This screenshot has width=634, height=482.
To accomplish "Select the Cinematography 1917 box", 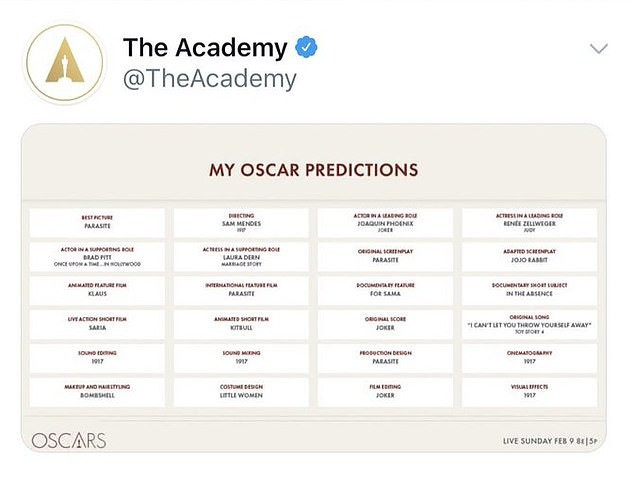I will [529, 358].
